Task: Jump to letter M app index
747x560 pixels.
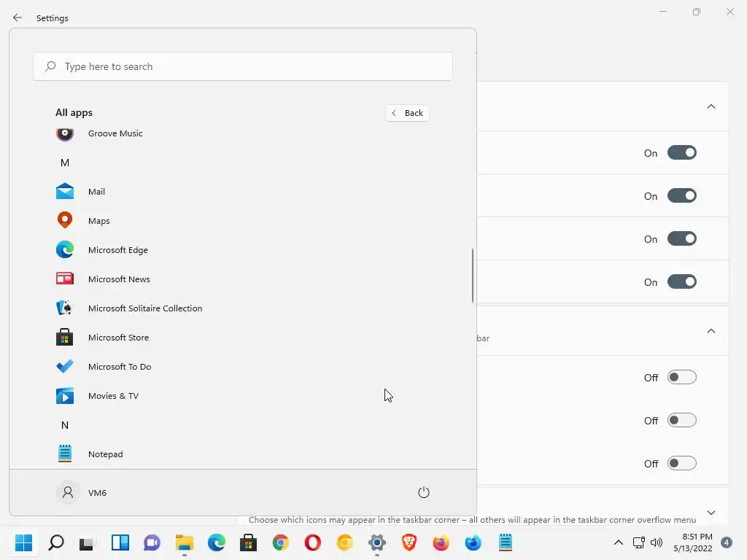Action: [x=65, y=163]
